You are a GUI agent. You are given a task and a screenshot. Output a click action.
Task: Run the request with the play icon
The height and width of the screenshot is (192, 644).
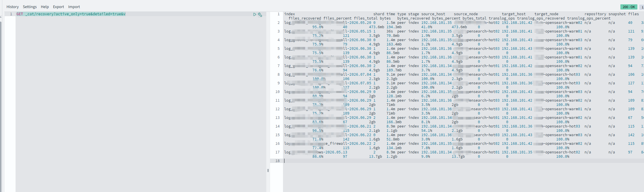point(254,14)
